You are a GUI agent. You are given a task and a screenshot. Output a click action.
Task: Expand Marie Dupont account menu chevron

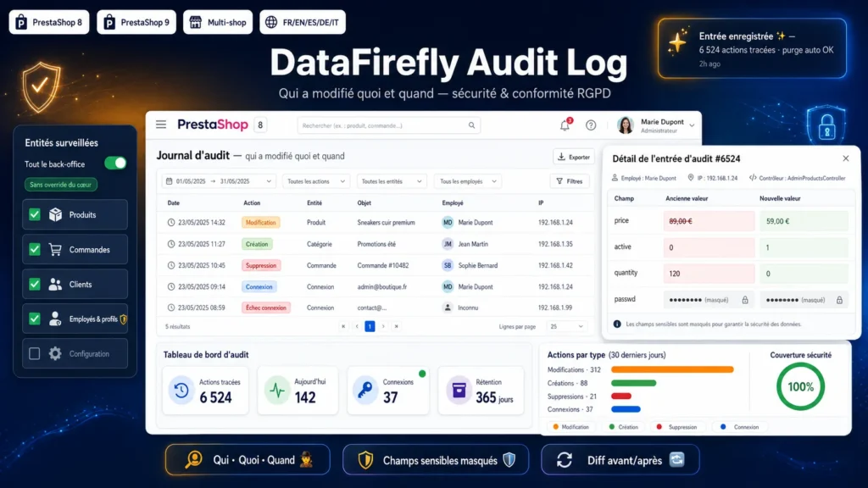[x=692, y=126]
